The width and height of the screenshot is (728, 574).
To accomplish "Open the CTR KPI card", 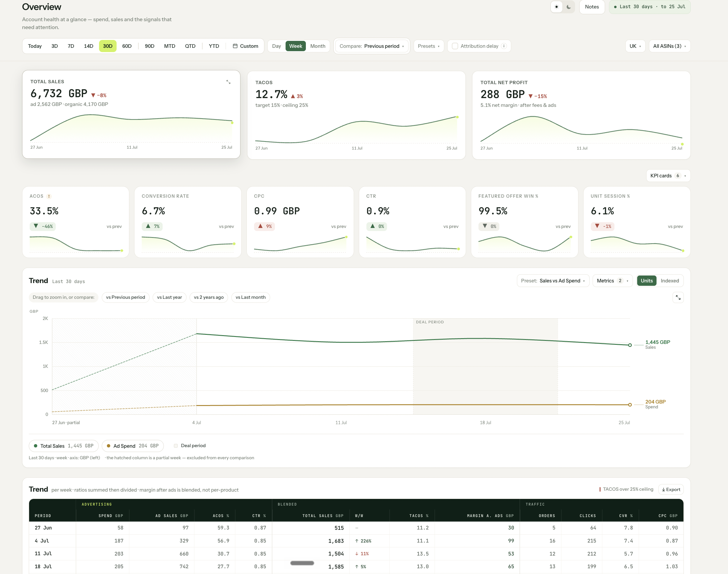I will 412,222.
